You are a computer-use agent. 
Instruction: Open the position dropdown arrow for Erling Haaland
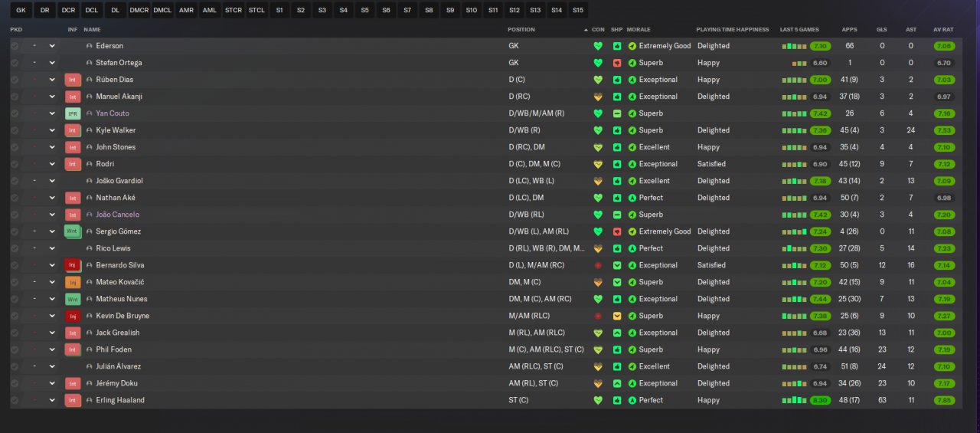pyautogui.click(x=52, y=400)
